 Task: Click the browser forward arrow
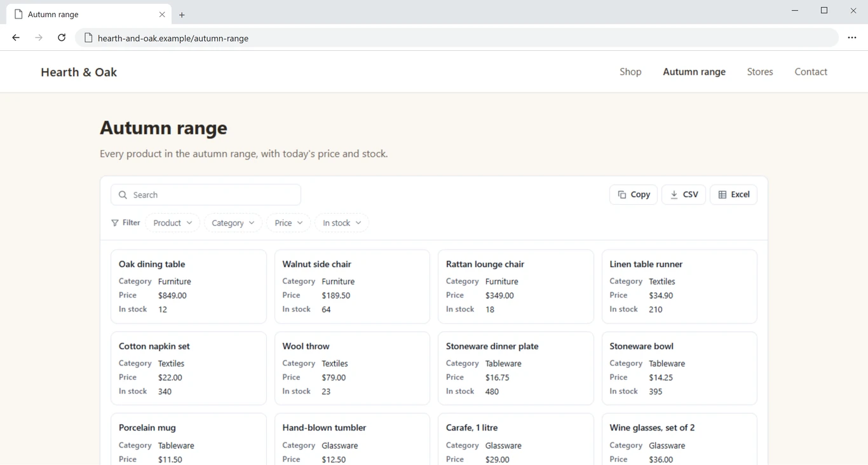[39, 38]
